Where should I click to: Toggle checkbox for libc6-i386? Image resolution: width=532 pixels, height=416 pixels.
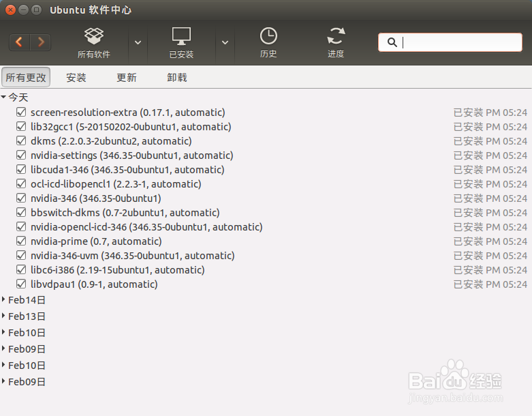tap(21, 269)
